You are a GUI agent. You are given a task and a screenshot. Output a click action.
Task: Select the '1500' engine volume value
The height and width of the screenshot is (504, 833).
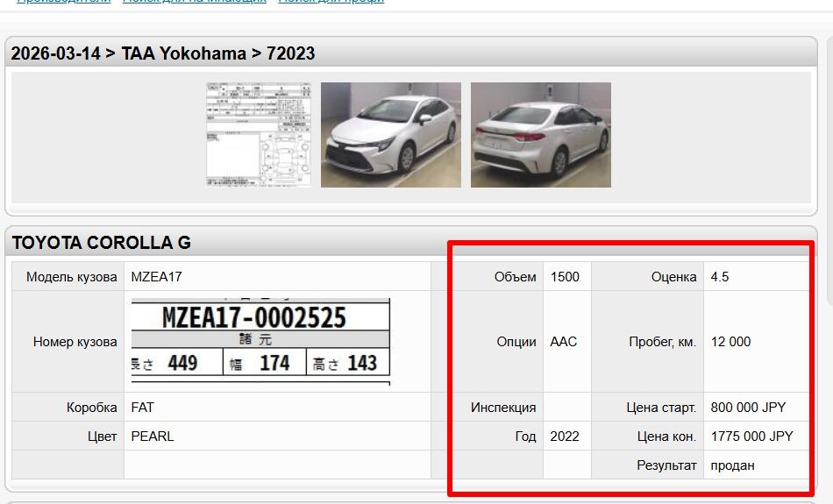coord(565,277)
